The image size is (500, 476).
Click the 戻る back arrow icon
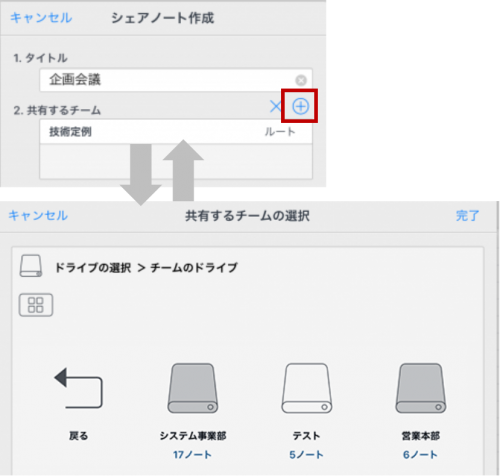pyautogui.click(x=78, y=388)
